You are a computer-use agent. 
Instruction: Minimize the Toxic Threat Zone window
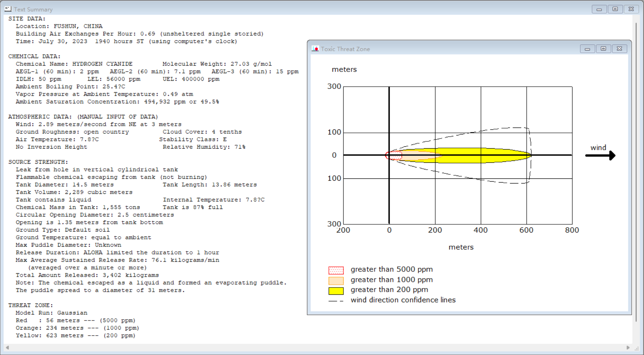587,49
